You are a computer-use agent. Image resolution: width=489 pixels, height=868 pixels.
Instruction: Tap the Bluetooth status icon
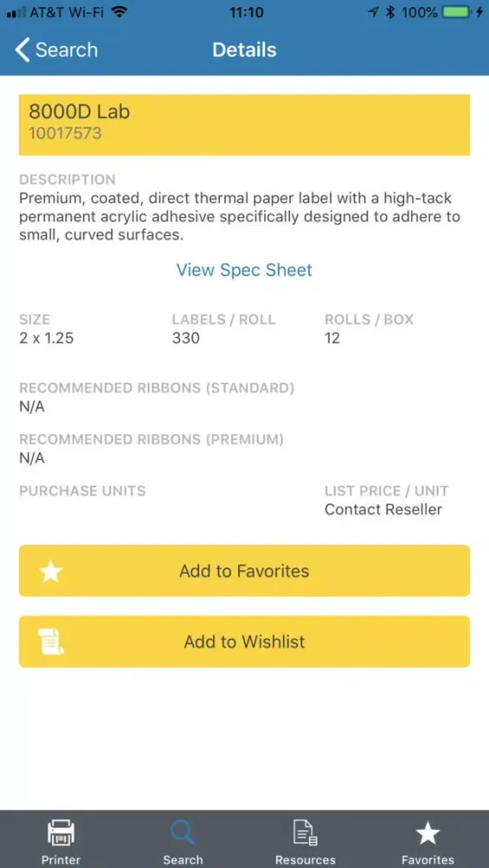coord(391,12)
